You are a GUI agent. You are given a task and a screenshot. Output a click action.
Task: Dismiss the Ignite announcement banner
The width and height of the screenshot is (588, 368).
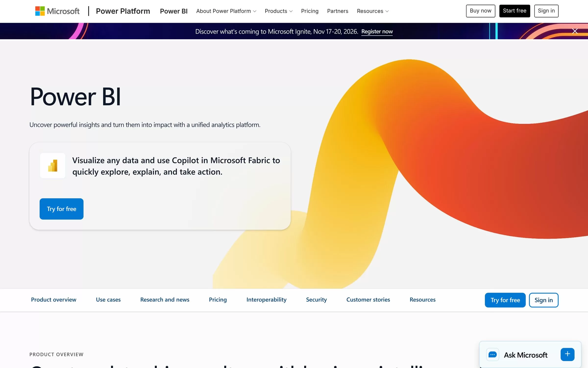[575, 31]
